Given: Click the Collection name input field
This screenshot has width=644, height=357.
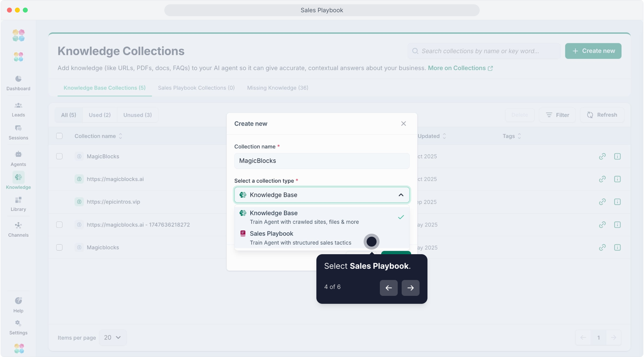Looking at the screenshot, I should coord(322,161).
